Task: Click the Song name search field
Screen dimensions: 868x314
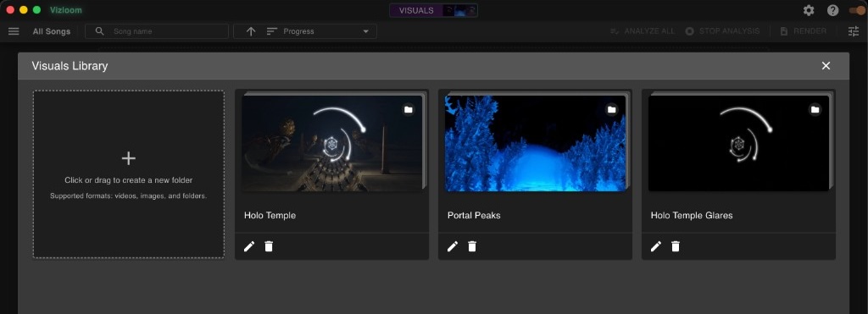Action: pyautogui.click(x=157, y=31)
